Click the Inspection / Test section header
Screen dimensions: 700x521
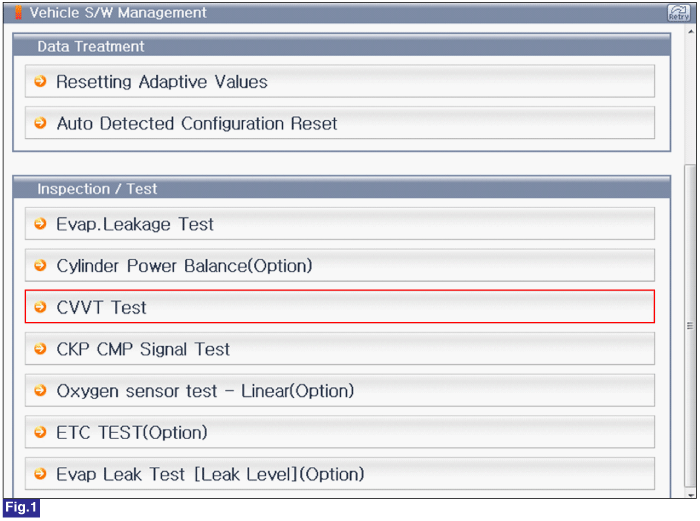pyautogui.click(x=342, y=188)
